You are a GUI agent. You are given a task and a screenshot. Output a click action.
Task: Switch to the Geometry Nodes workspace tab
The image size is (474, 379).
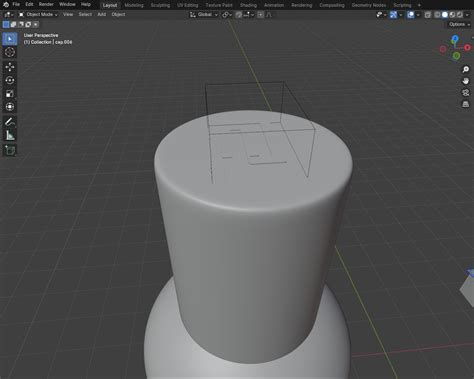pyautogui.click(x=369, y=5)
